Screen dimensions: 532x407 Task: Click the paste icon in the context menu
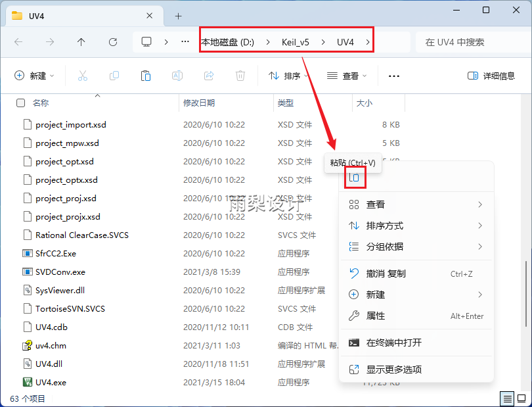[x=355, y=178]
